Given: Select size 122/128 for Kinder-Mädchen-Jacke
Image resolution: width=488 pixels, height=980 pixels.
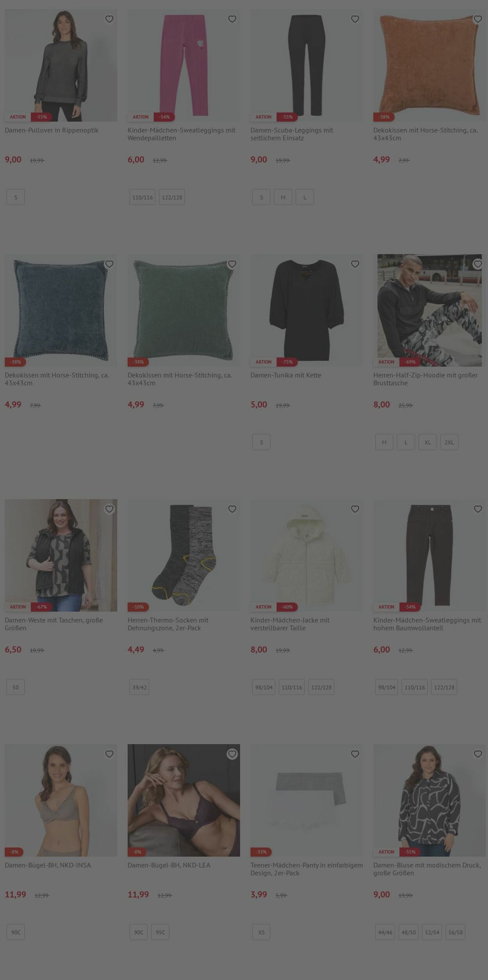Looking at the screenshot, I should [x=321, y=687].
